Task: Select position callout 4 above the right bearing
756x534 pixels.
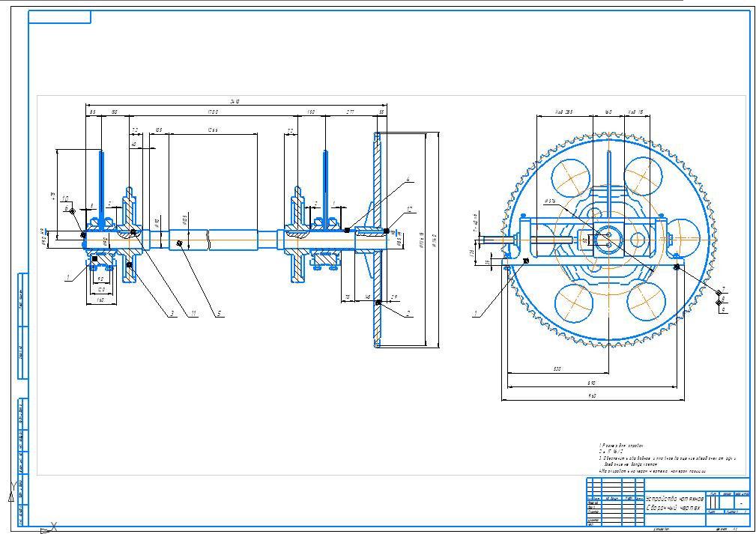Action: [408, 179]
